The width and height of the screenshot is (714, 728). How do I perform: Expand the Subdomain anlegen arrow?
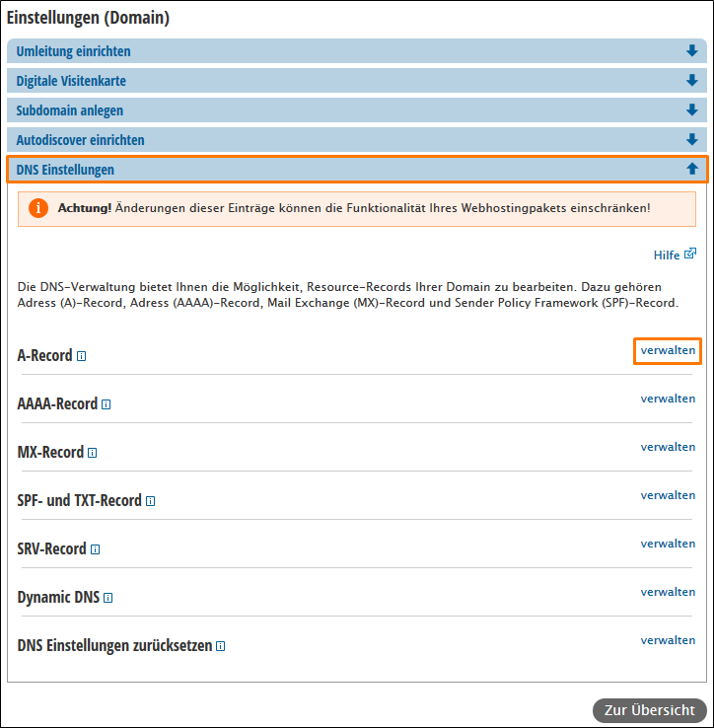691,110
